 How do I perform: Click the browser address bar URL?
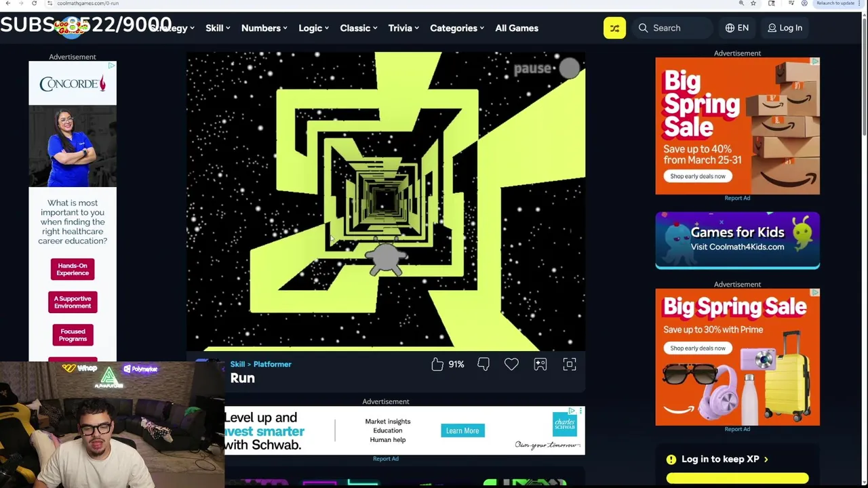pyautogui.click(x=88, y=3)
